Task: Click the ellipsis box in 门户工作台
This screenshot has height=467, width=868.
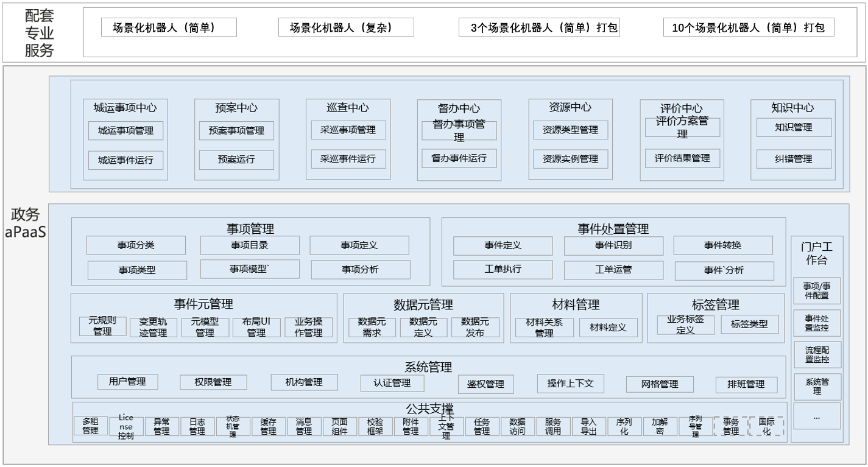Action: (x=817, y=416)
